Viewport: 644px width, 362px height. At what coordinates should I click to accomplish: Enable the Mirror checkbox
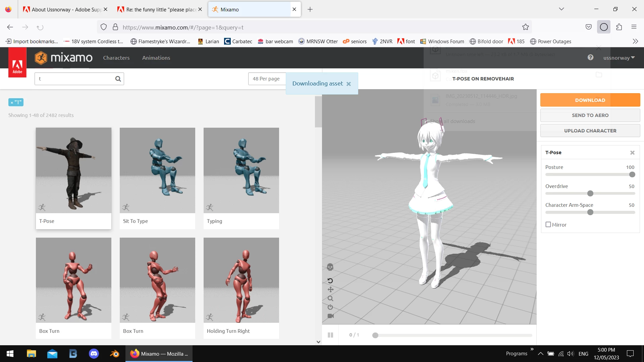coord(548,225)
